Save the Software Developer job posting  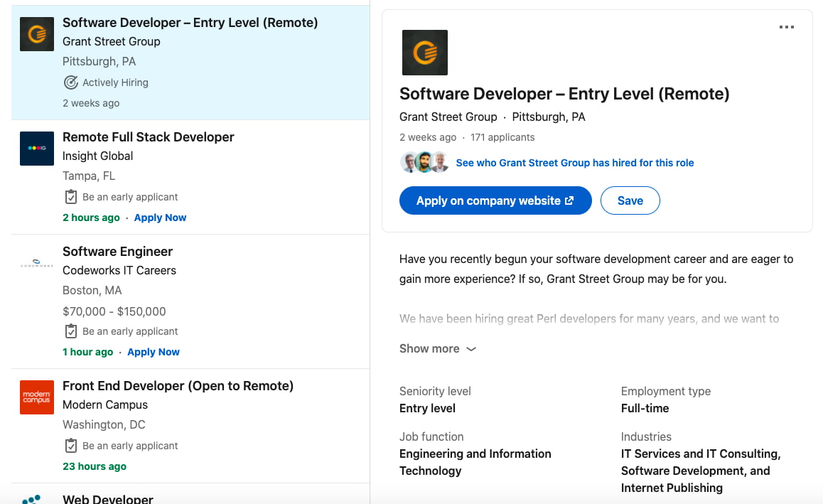(x=630, y=200)
